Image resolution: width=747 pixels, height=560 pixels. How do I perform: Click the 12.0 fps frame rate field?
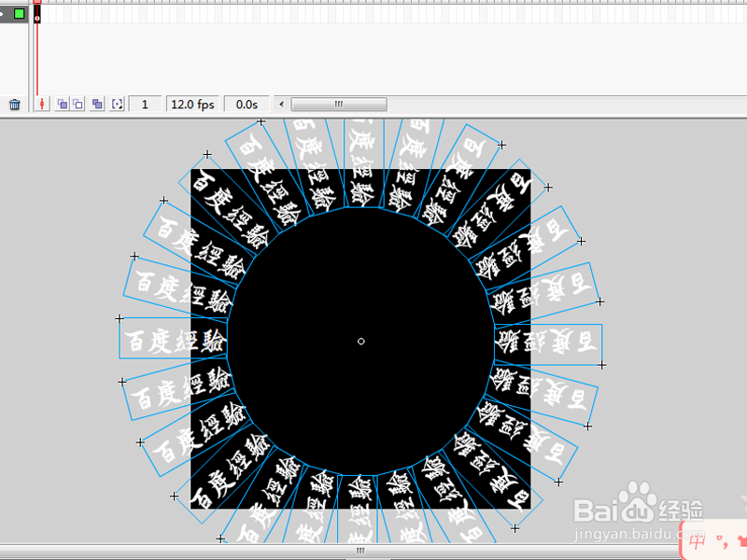(192, 105)
